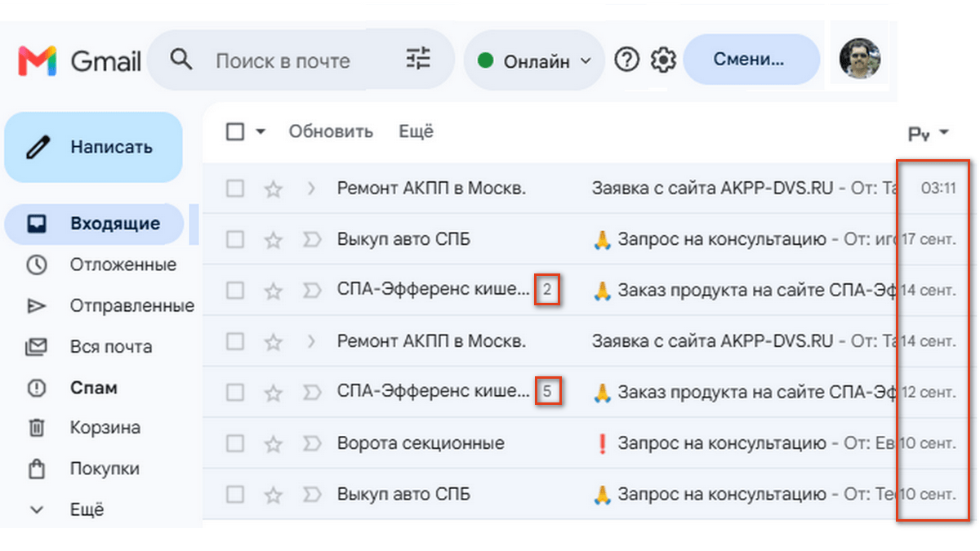
Task: Expand Ещё in the left sidebar
Action: pos(66,510)
